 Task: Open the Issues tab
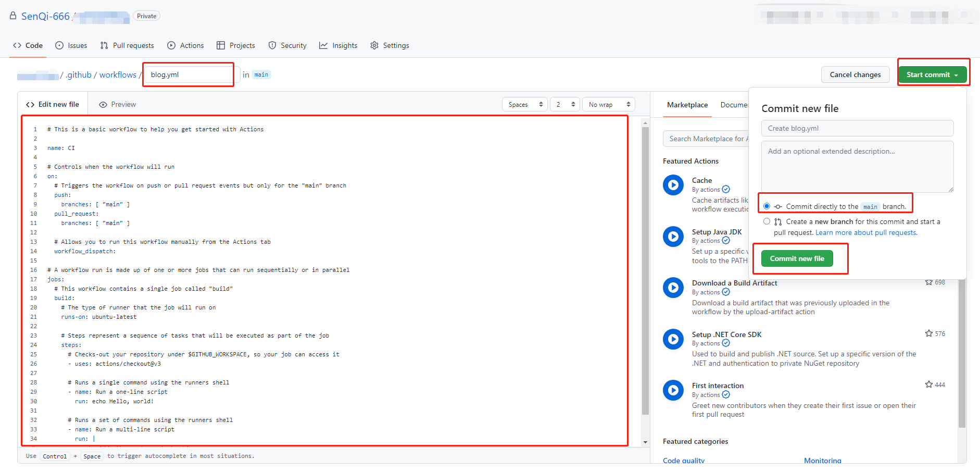coord(71,45)
